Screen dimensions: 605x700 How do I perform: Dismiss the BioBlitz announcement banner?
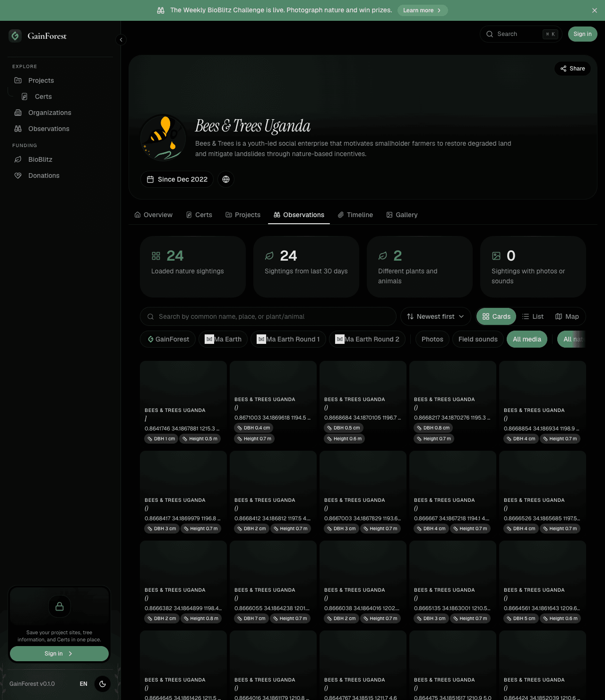click(x=595, y=10)
